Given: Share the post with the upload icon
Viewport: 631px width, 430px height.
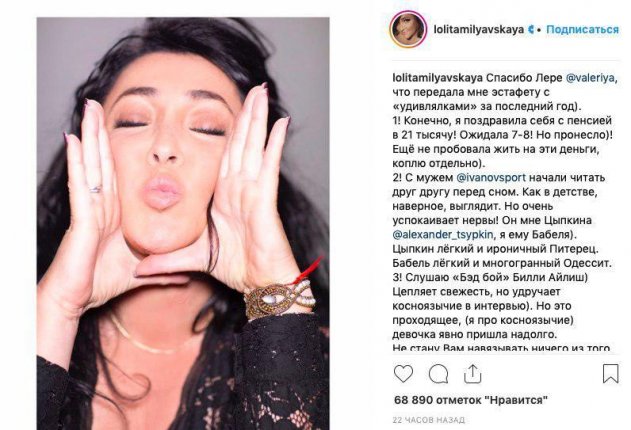Looking at the screenshot, I should click(x=472, y=374).
